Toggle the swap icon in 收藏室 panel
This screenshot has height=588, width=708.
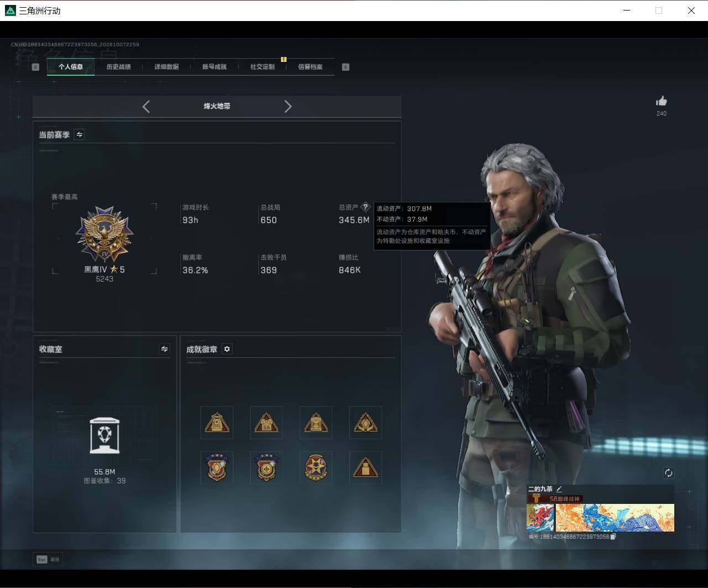pos(164,349)
